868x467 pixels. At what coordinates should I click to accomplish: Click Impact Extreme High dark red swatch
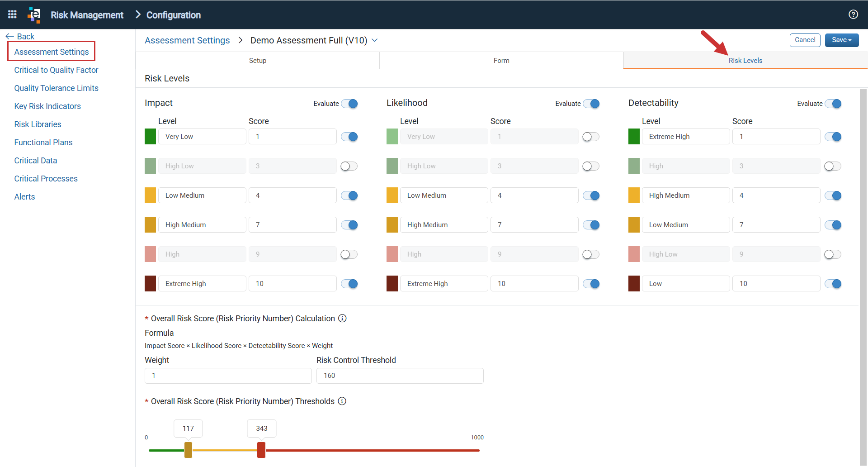(150, 284)
